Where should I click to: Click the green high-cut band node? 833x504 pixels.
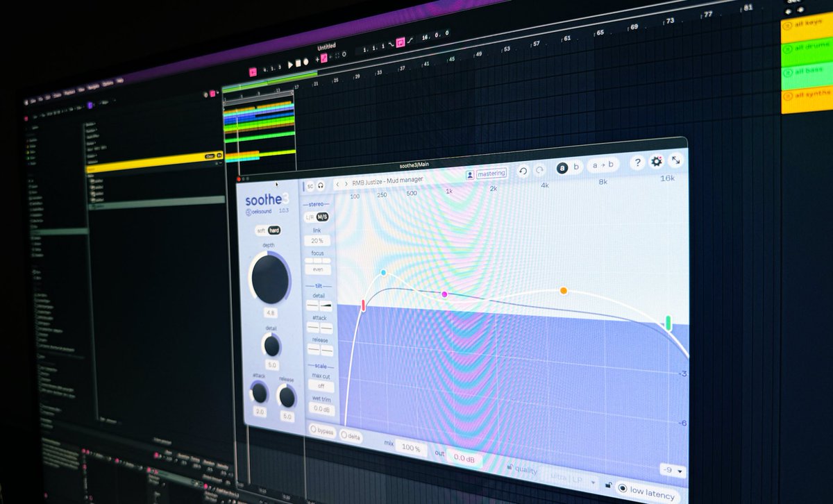click(x=668, y=323)
